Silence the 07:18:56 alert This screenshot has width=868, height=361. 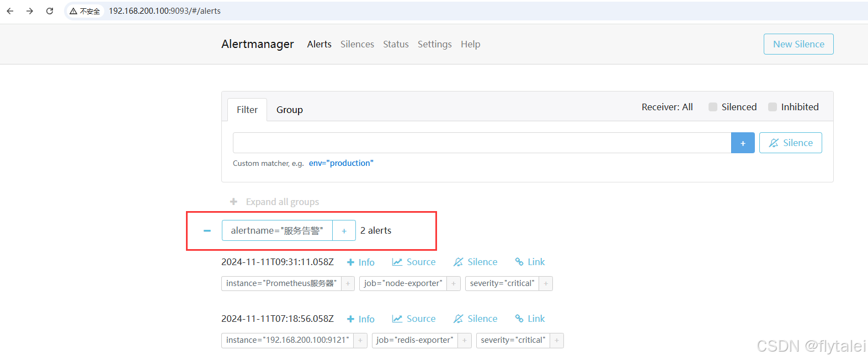(x=476, y=319)
